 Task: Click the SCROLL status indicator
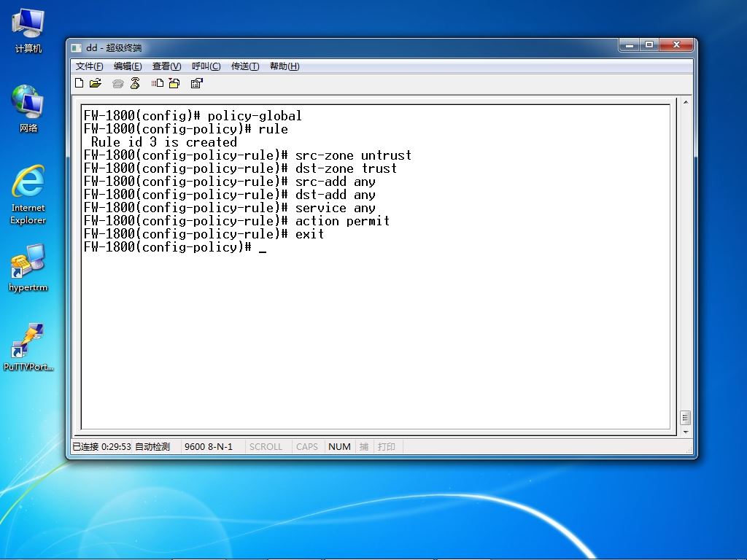coord(266,447)
